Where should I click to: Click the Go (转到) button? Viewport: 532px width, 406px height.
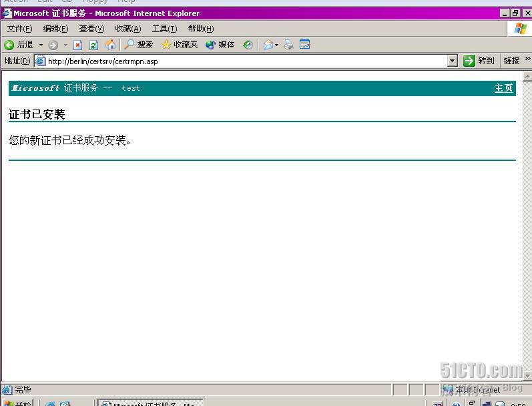pyautogui.click(x=479, y=61)
